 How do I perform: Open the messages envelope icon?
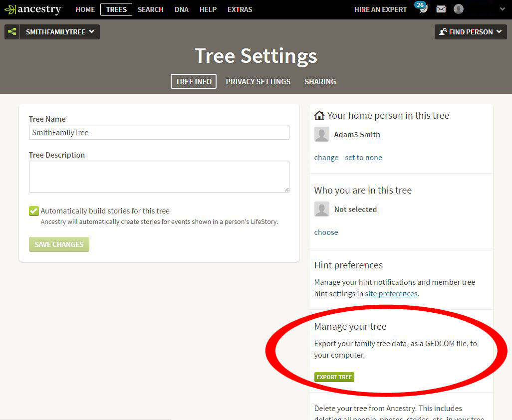point(441,9)
